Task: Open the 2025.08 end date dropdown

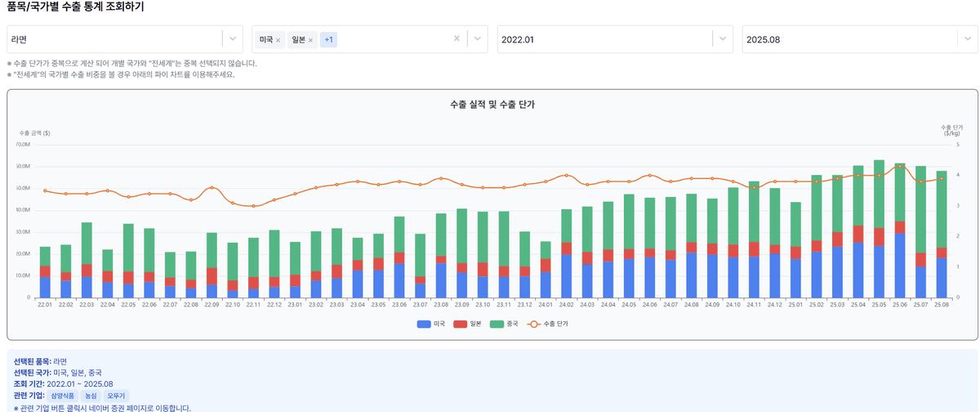Action: 968,38
